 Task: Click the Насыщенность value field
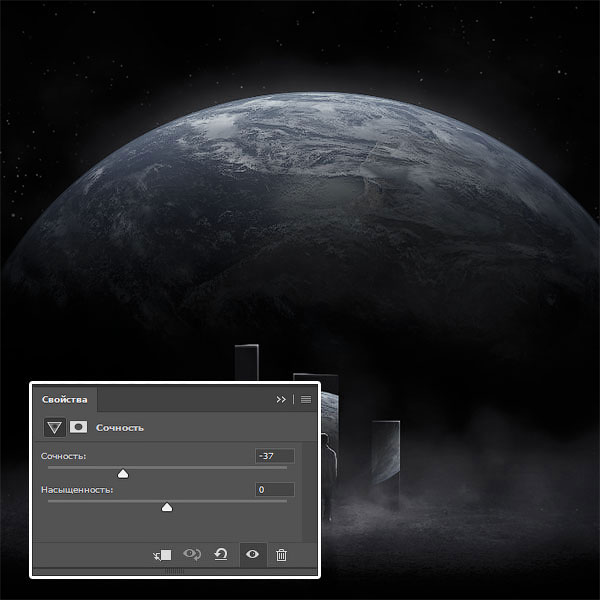pos(275,489)
